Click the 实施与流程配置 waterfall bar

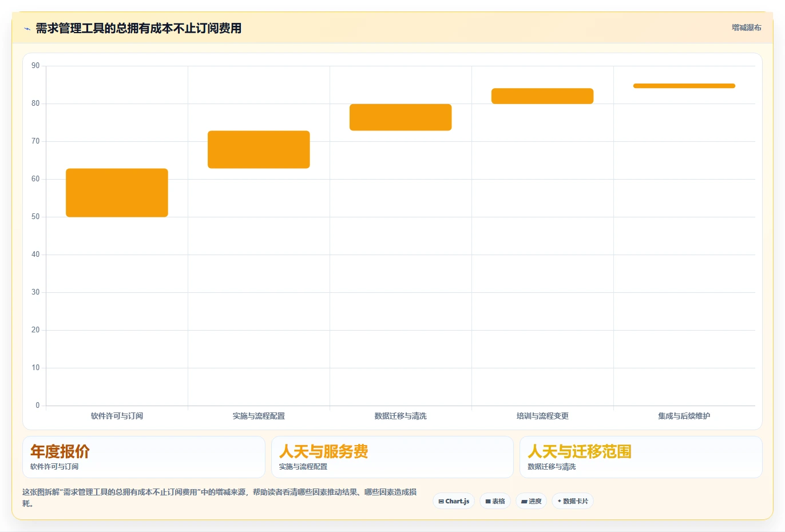coord(259,149)
